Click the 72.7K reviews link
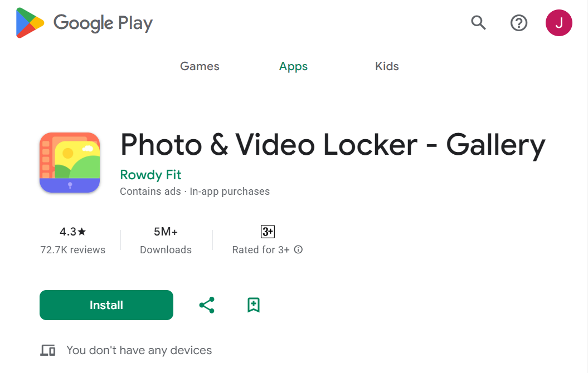Viewport: 588px width, 373px height. tap(73, 250)
